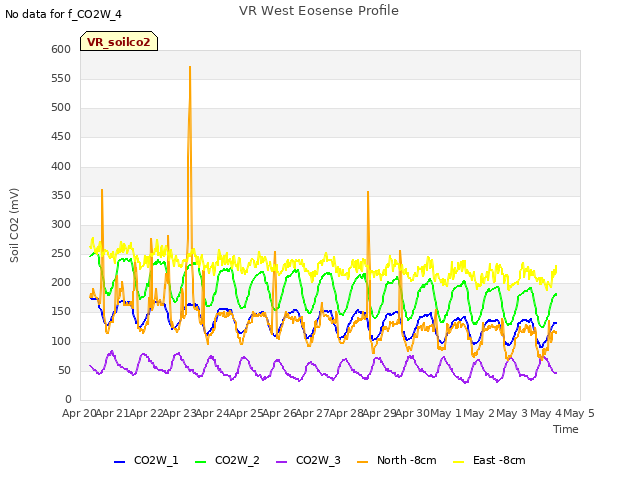The image size is (640, 480).
Task: Click the 500 y-axis tick label
Action: 61,107
